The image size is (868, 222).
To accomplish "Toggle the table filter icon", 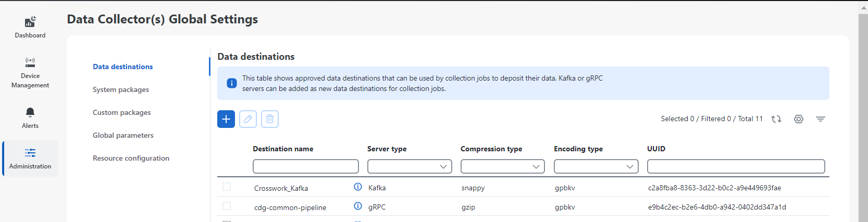I will point(821,119).
